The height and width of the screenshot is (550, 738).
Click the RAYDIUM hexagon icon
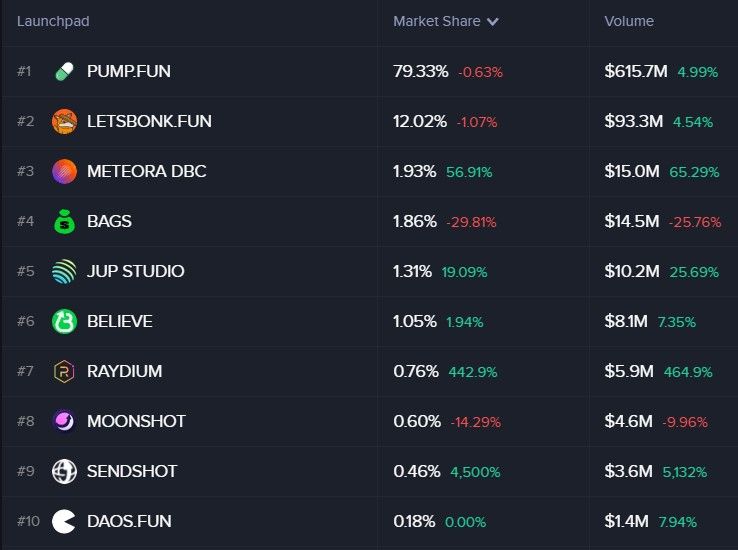pyautogui.click(x=64, y=371)
